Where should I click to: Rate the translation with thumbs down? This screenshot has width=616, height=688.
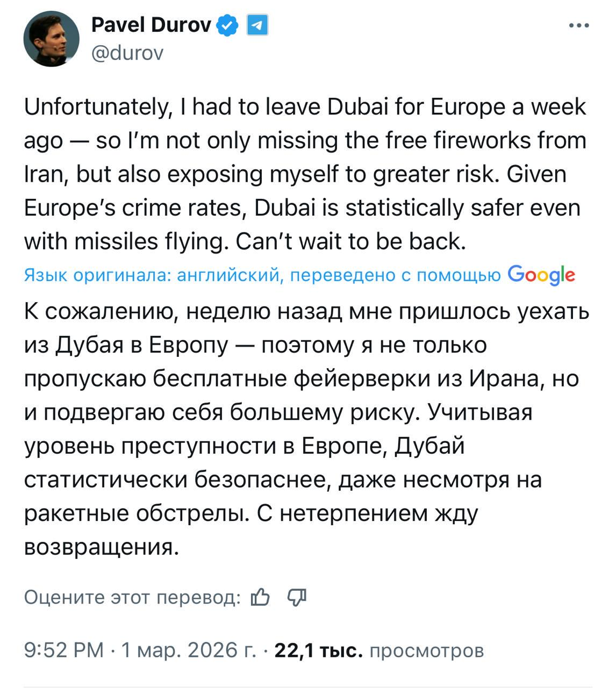coord(297,597)
